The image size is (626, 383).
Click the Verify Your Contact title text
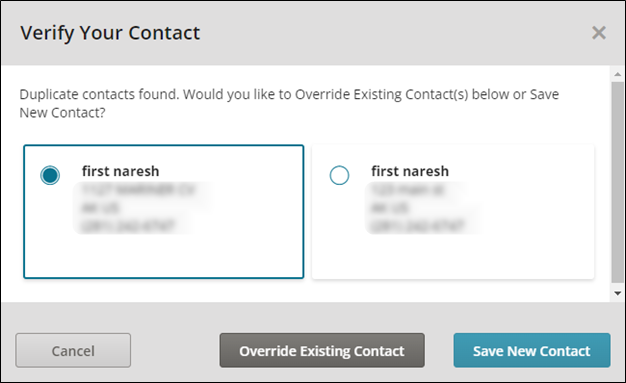110,33
